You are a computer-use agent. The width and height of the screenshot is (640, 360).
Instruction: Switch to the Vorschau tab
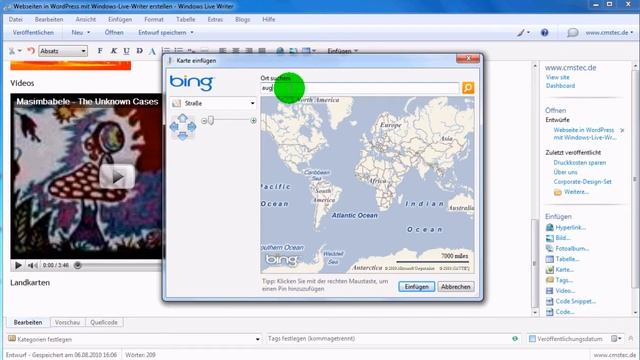(67, 322)
